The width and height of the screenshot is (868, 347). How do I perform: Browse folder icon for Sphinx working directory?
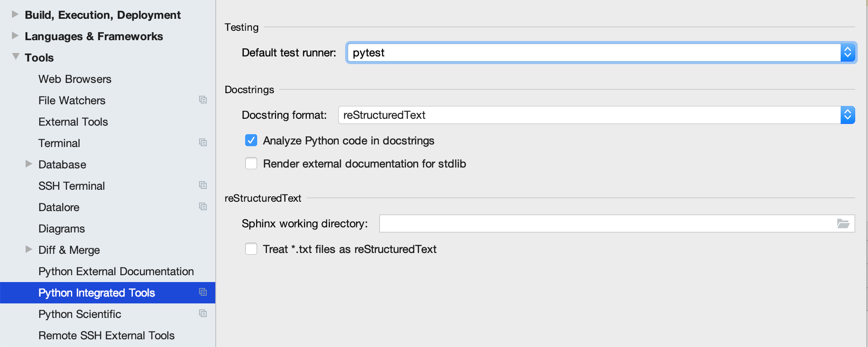coord(843,223)
